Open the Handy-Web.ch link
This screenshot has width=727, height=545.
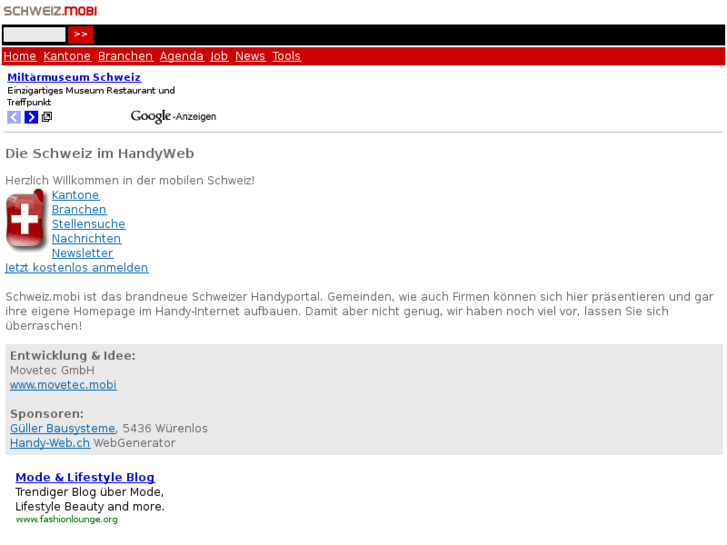coord(50,443)
